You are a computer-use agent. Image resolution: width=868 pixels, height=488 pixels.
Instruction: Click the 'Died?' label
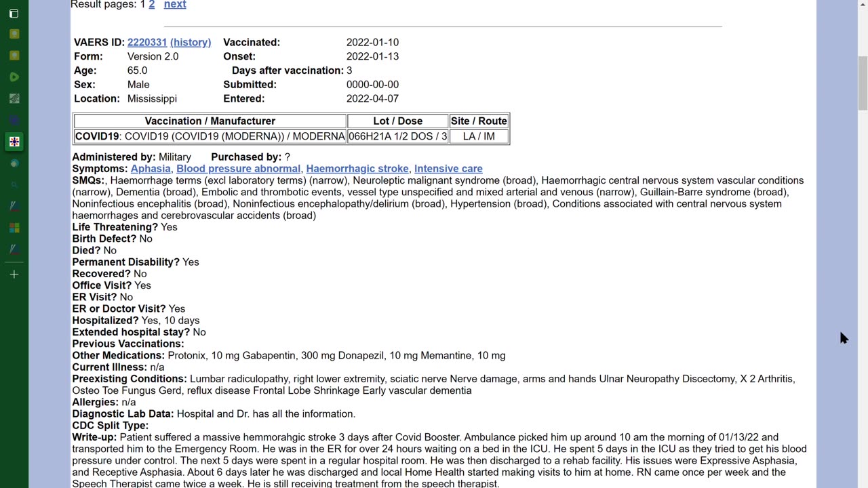click(x=87, y=250)
